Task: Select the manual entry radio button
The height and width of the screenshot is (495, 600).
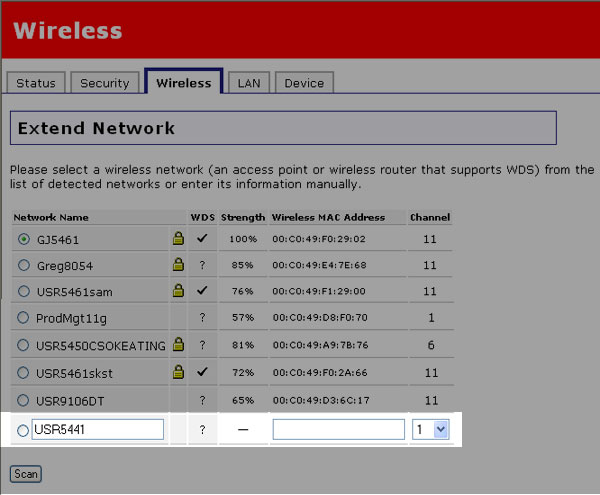Action: tap(23, 430)
